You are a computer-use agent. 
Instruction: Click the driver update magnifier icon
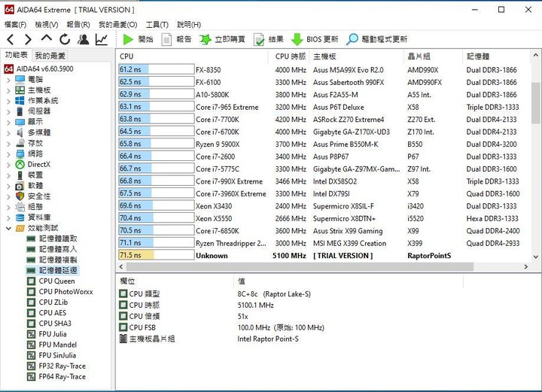352,39
